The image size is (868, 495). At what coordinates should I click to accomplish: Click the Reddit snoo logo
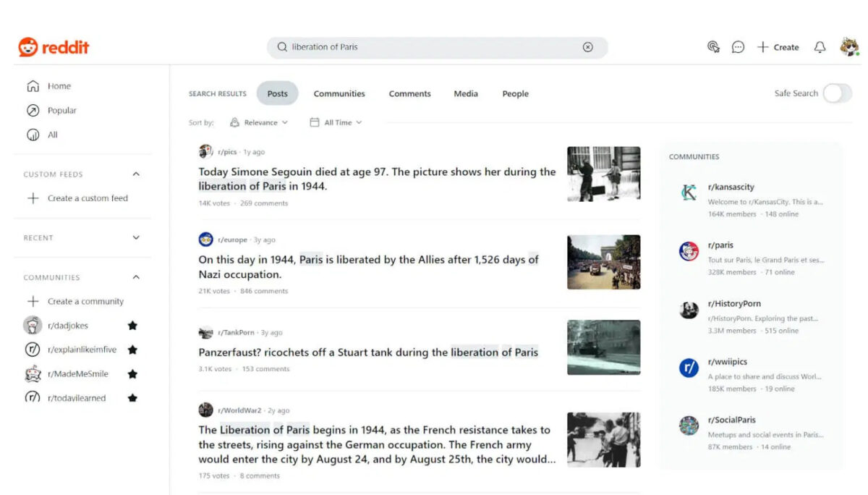click(x=27, y=46)
